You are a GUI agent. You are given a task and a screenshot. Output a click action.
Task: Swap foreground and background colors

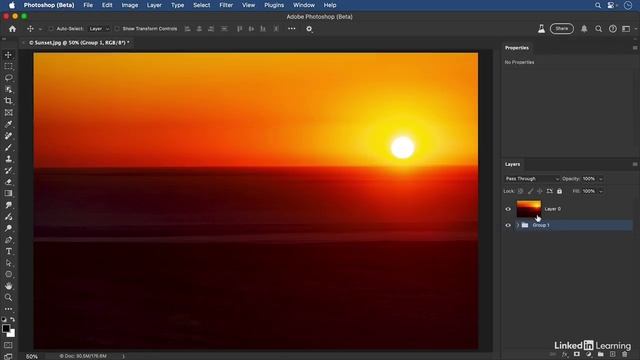click(13, 320)
